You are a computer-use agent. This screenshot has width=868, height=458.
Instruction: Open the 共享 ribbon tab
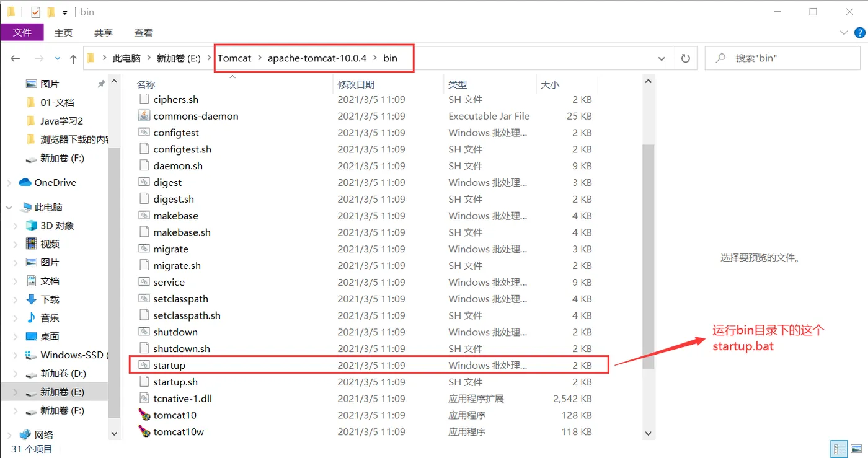pyautogui.click(x=104, y=33)
